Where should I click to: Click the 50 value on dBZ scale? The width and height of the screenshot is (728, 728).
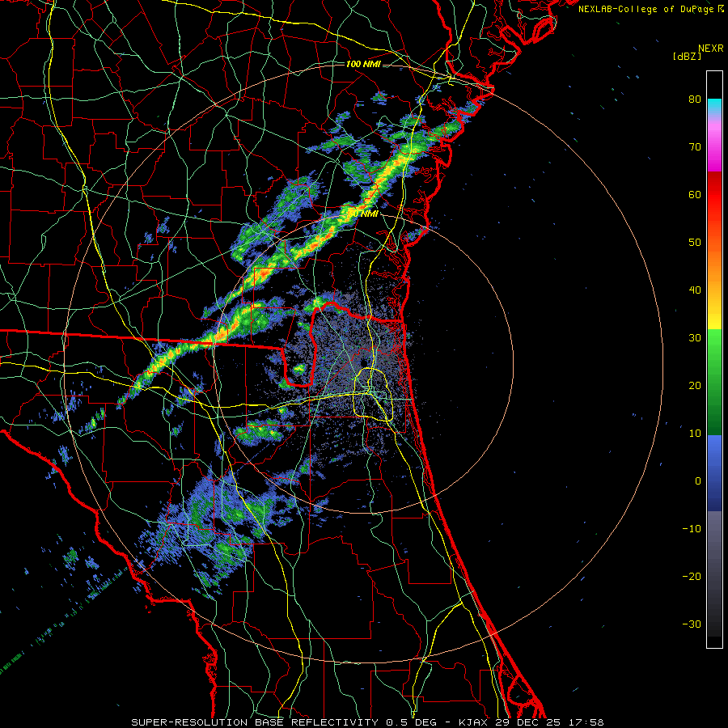[695, 243]
